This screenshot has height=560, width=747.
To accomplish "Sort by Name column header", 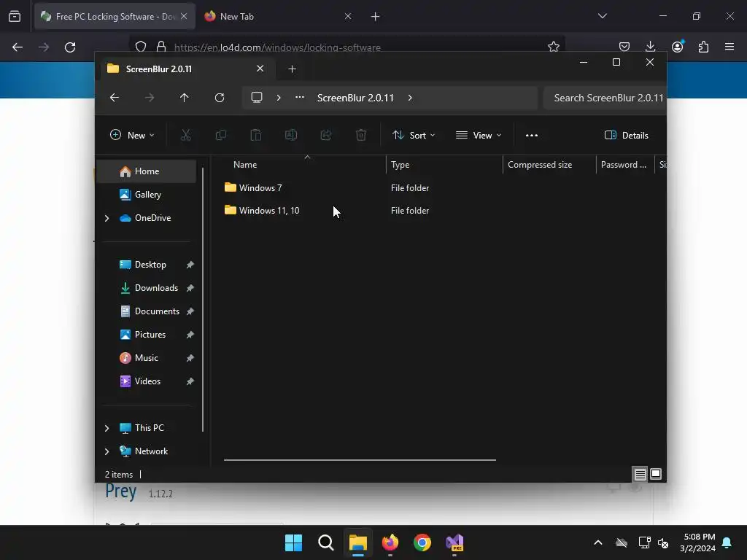I will (305, 165).
